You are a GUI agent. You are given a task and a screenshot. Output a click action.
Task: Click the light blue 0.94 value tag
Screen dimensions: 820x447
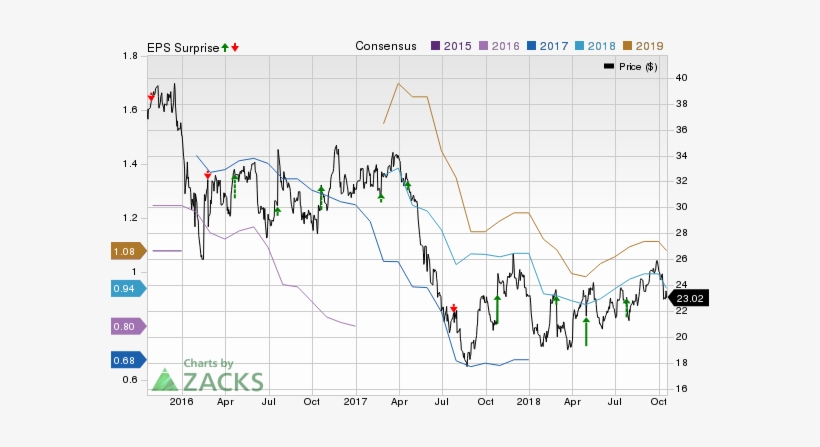(x=128, y=289)
